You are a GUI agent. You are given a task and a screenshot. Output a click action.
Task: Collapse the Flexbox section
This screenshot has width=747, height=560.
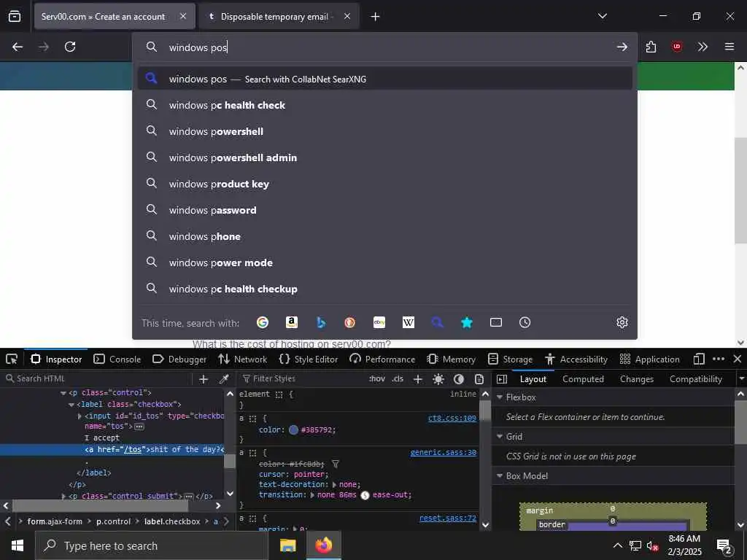point(500,397)
